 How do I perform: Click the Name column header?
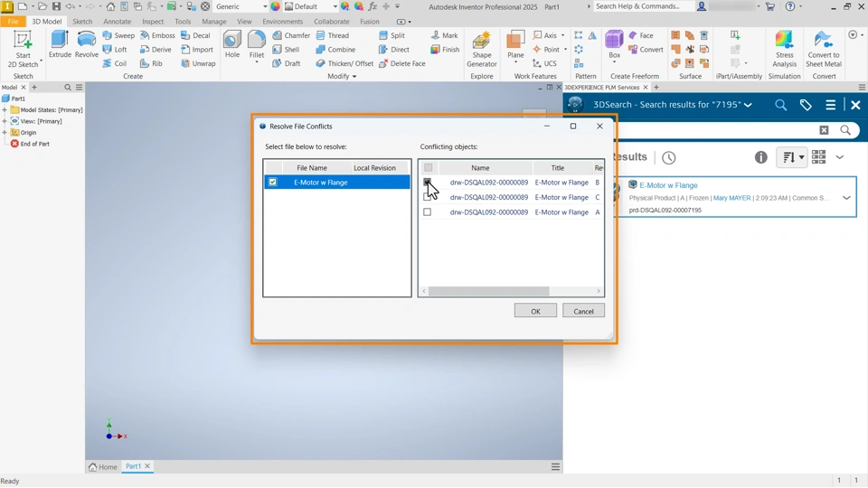(480, 168)
